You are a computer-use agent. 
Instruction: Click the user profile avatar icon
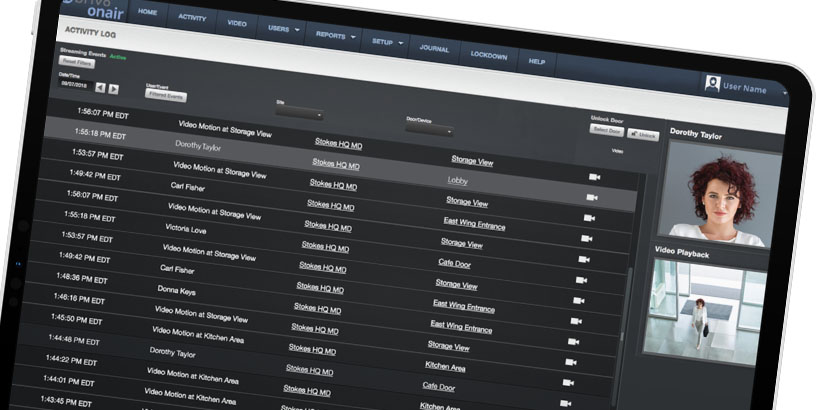tap(712, 85)
